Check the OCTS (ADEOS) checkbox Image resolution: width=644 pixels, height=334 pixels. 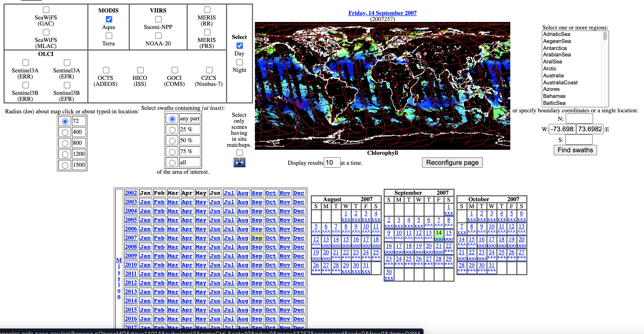(x=106, y=70)
